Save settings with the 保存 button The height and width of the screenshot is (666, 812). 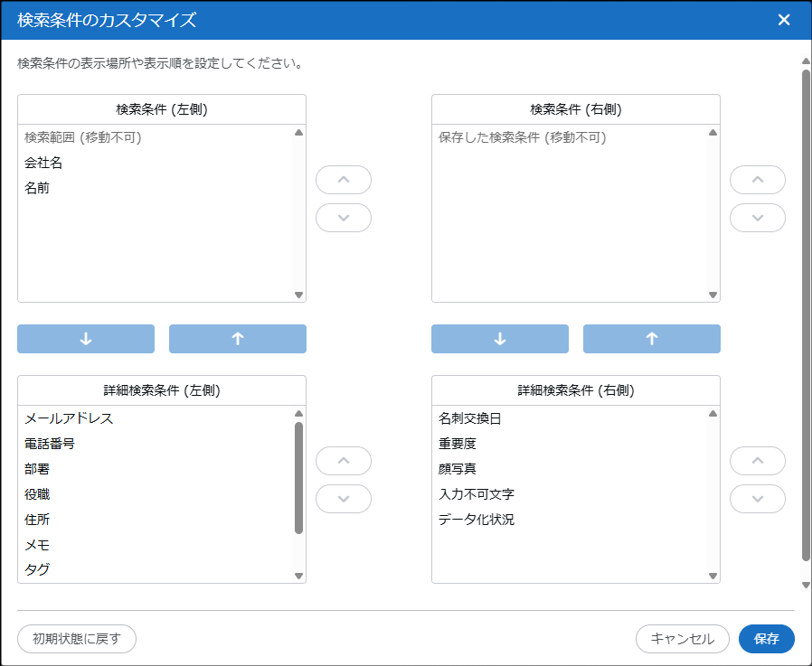coord(767,639)
